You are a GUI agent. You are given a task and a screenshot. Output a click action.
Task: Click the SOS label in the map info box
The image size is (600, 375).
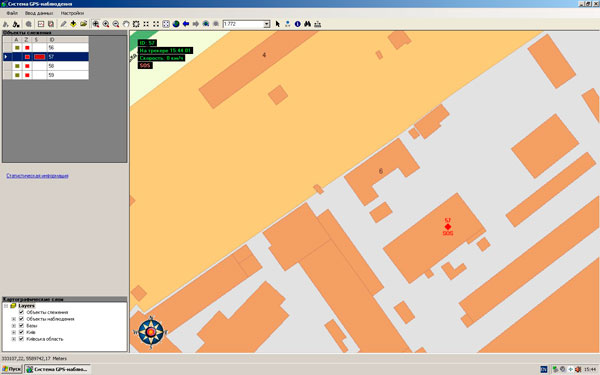click(x=145, y=65)
